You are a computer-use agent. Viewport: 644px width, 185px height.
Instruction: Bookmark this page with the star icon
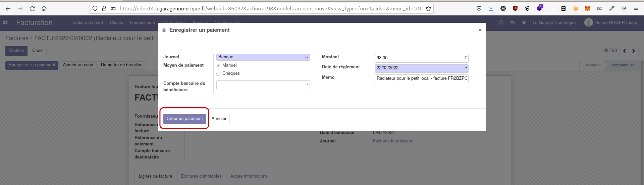[428, 8]
